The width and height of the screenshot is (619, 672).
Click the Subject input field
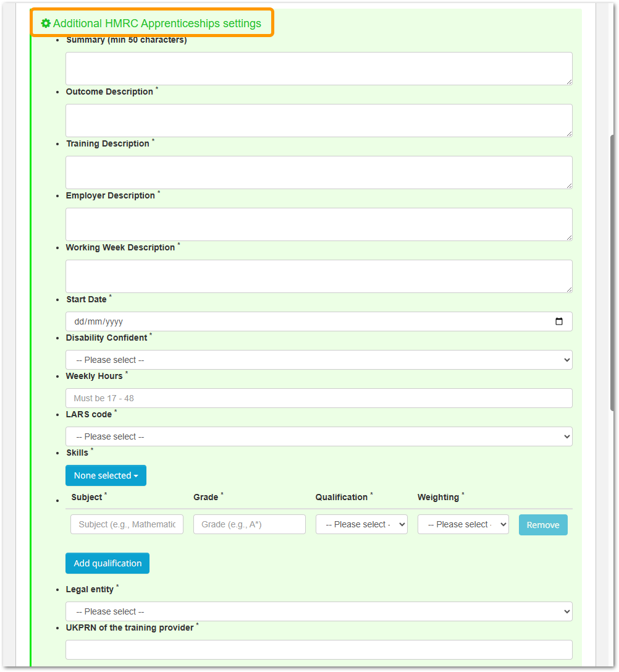click(127, 524)
